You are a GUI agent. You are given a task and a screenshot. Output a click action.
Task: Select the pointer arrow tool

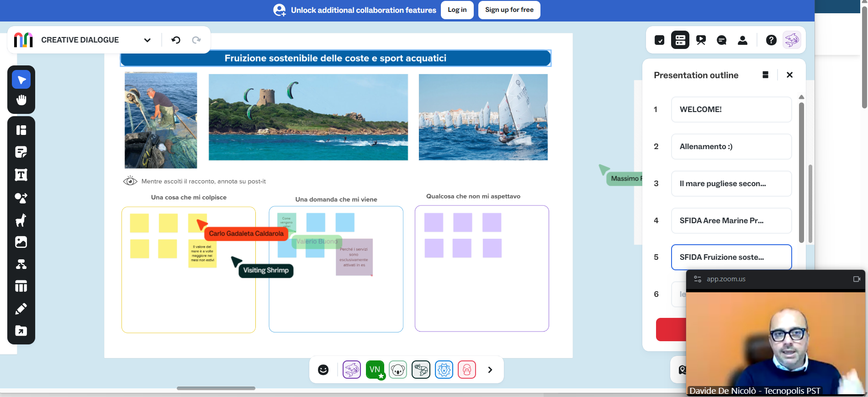(x=21, y=80)
